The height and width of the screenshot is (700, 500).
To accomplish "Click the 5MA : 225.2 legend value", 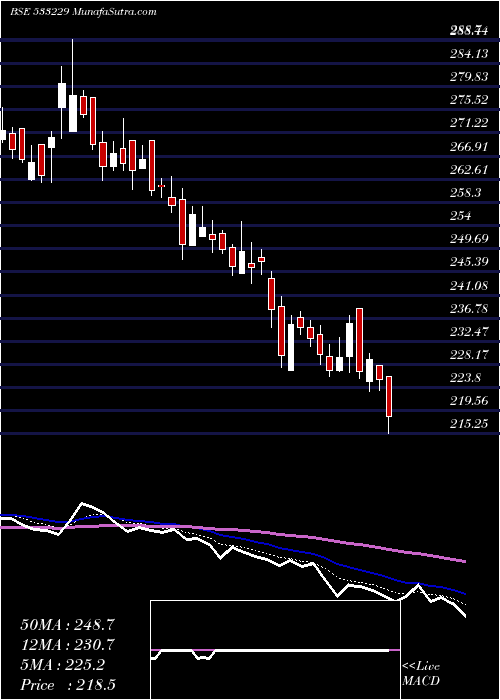I will tap(62, 665).
